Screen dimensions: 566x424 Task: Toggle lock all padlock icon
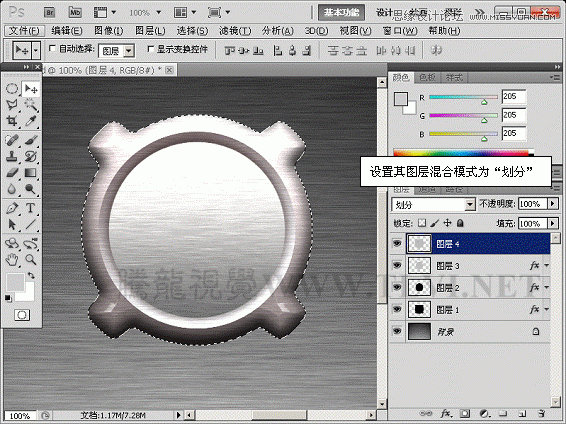(x=460, y=223)
